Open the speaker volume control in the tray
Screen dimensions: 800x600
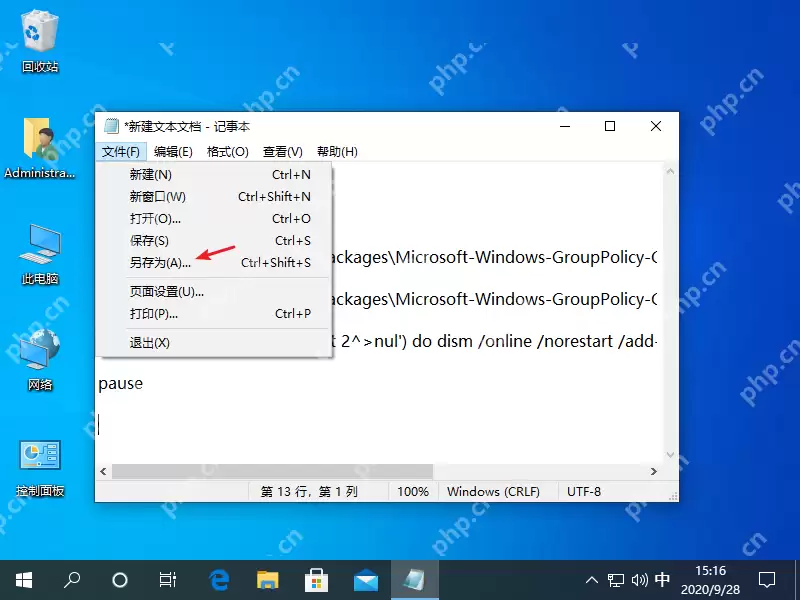640,580
